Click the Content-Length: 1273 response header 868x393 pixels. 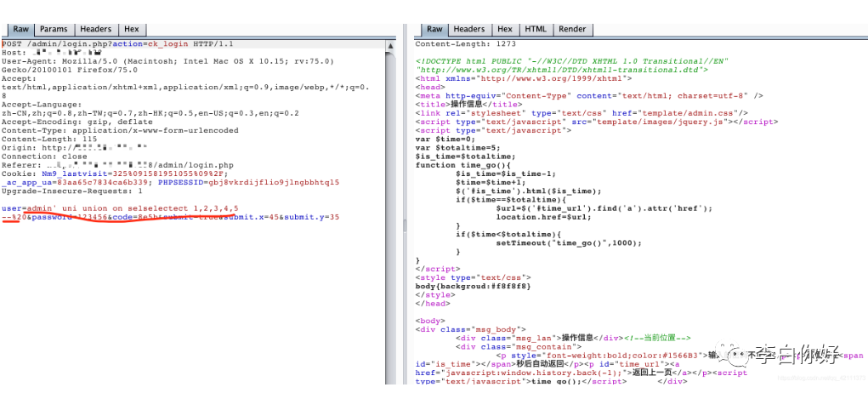(x=464, y=43)
